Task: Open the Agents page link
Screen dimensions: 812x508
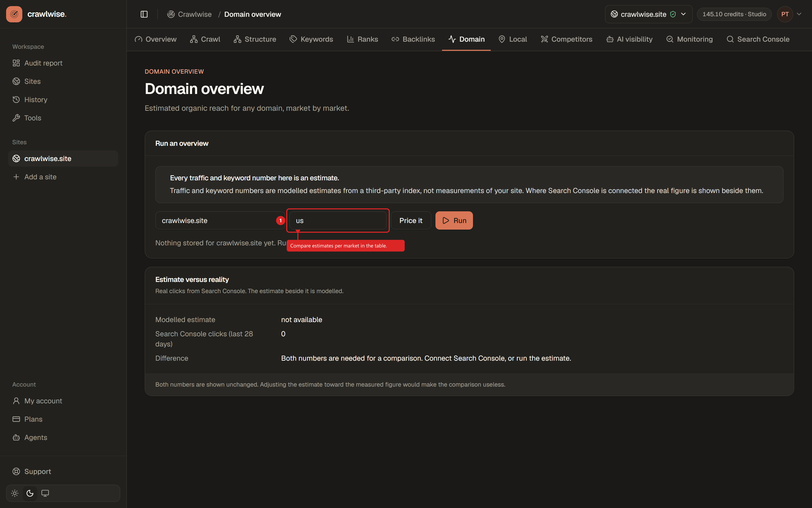Action: [x=63, y=437]
